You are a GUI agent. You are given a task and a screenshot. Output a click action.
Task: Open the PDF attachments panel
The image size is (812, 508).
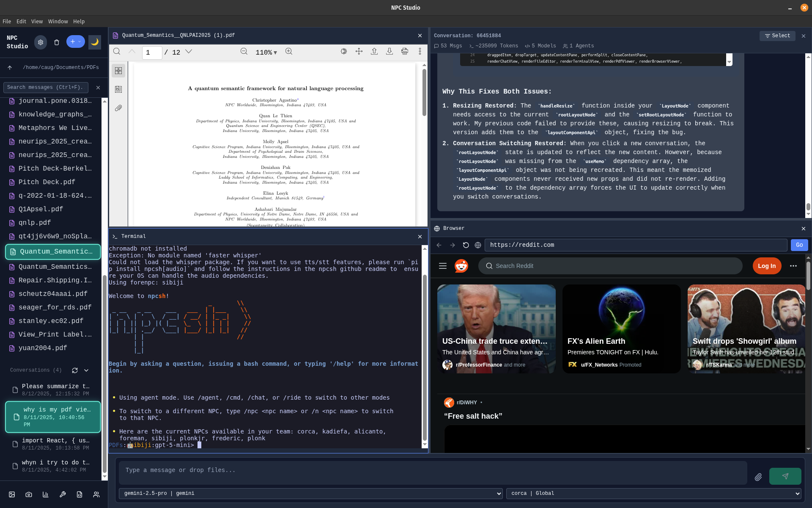point(118,108)
